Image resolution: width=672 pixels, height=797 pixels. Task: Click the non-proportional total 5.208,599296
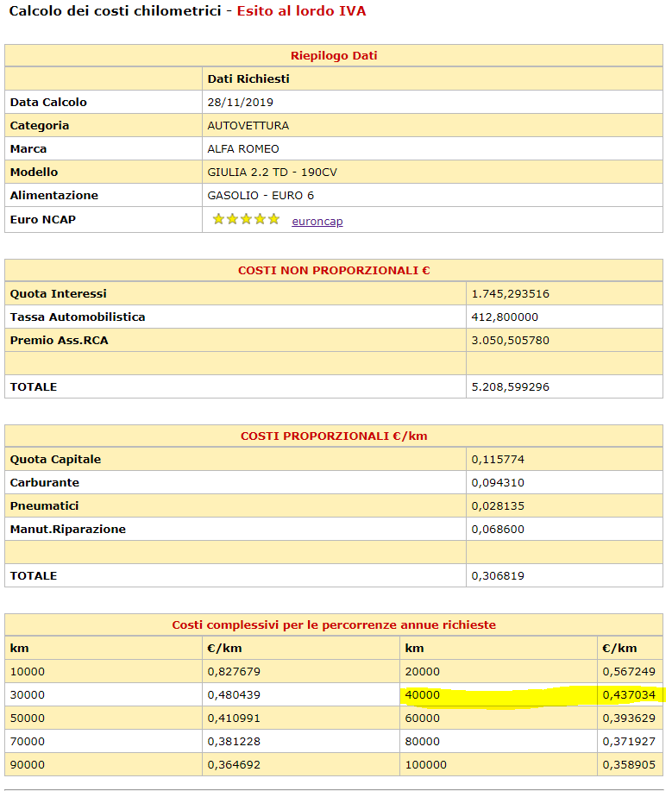[511, 386]
